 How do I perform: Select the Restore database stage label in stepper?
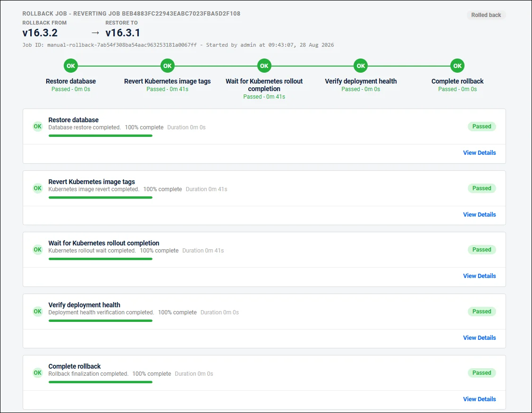[x=71, y=81]
